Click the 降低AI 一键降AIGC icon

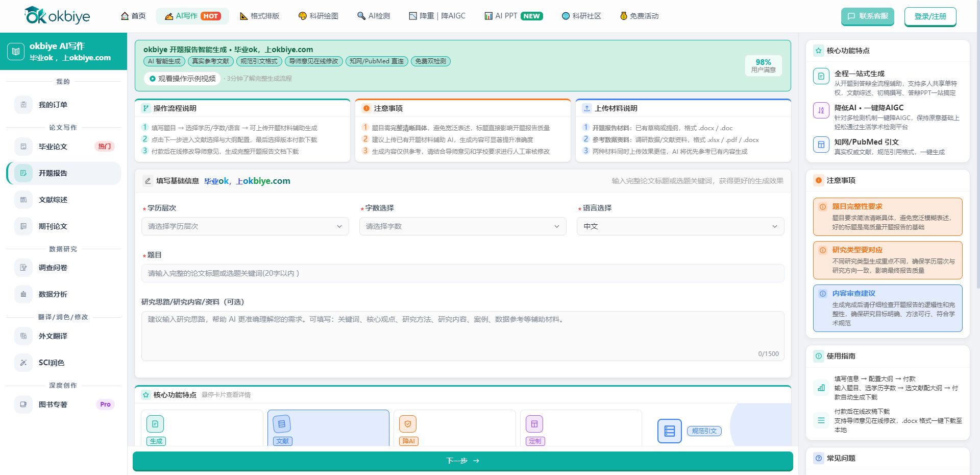coord(821,110)
